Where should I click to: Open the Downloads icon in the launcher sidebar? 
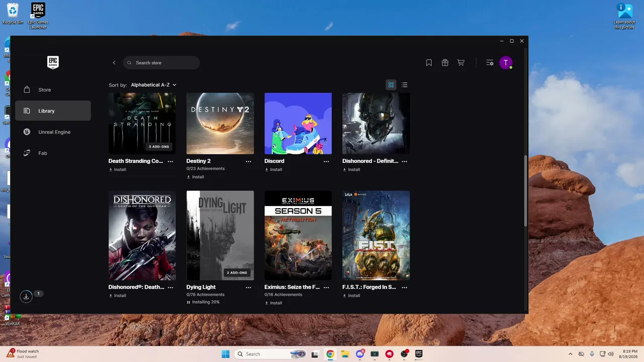coord(26,297)
